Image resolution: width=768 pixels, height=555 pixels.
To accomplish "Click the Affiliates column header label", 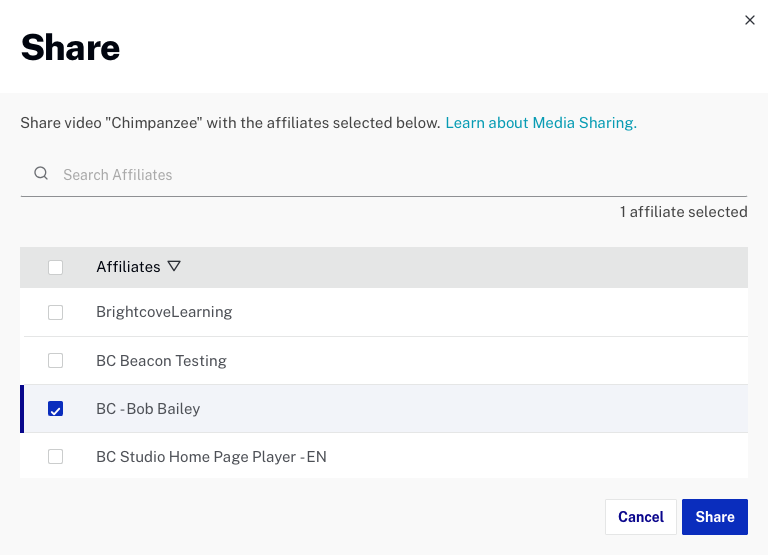I will click(128, 267).
